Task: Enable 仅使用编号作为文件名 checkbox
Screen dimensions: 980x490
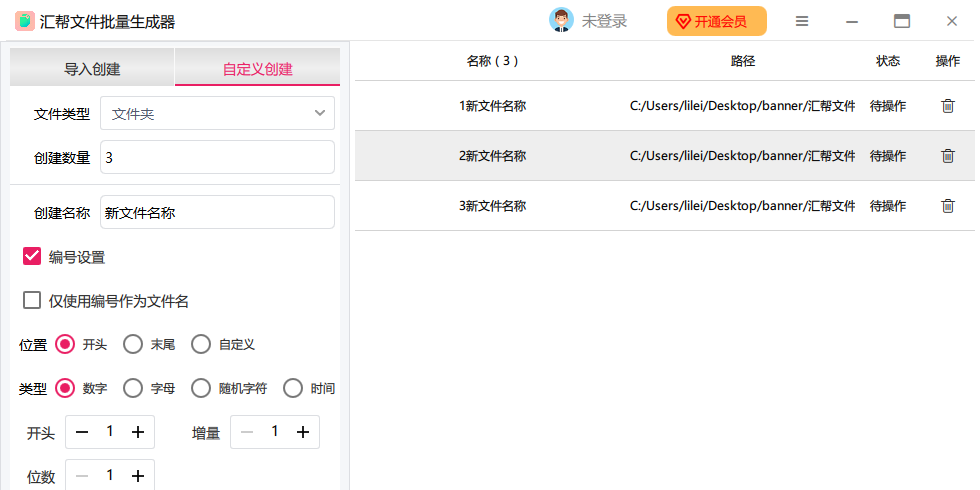Action: point(32,300)
